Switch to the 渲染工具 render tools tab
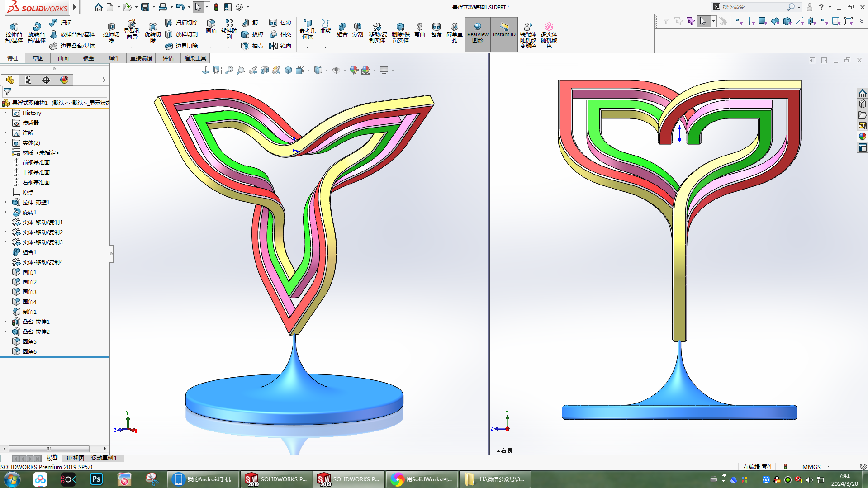868x488 pixels. [195, 58]
